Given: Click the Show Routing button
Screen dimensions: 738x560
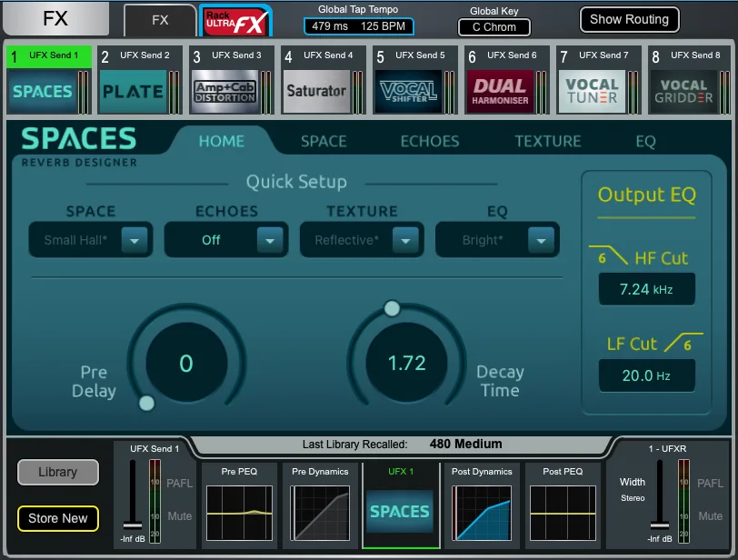Looking at the screenshot, I should (629, 19).
